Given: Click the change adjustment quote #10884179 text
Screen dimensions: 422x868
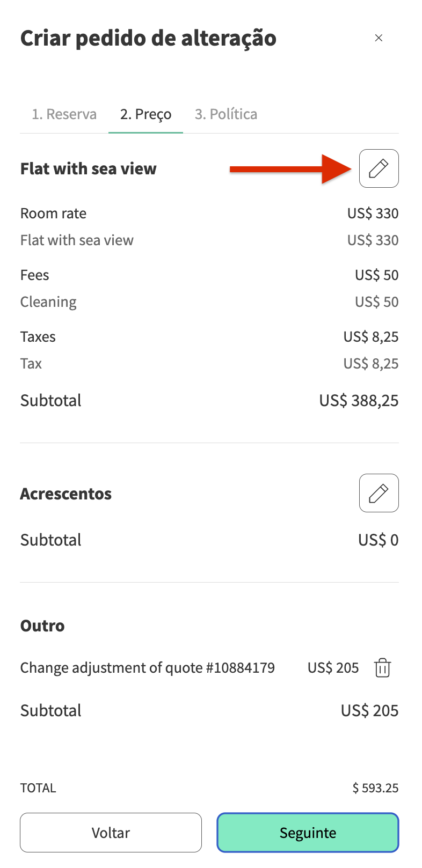Looking at the screenshot, I should pos(148,668).
